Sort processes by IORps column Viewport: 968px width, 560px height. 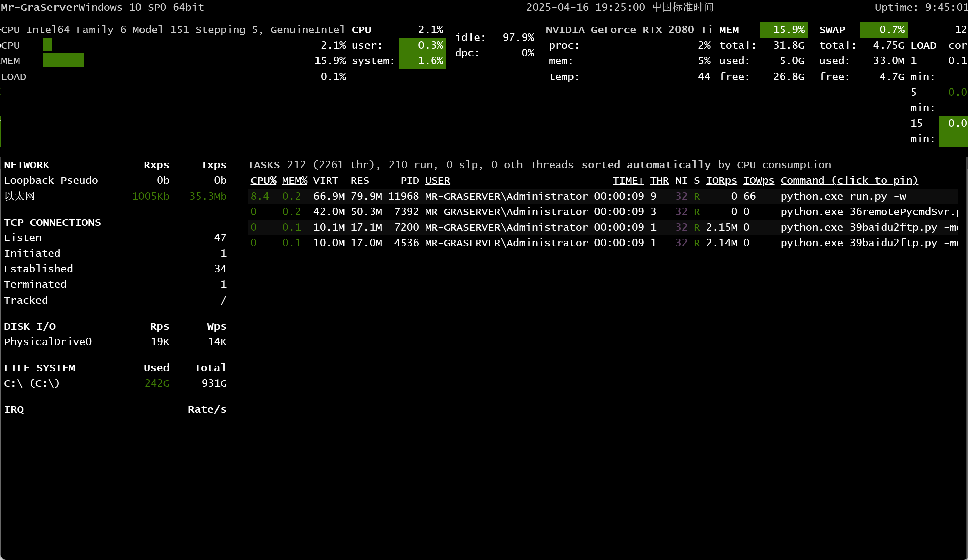click(721, 180)
